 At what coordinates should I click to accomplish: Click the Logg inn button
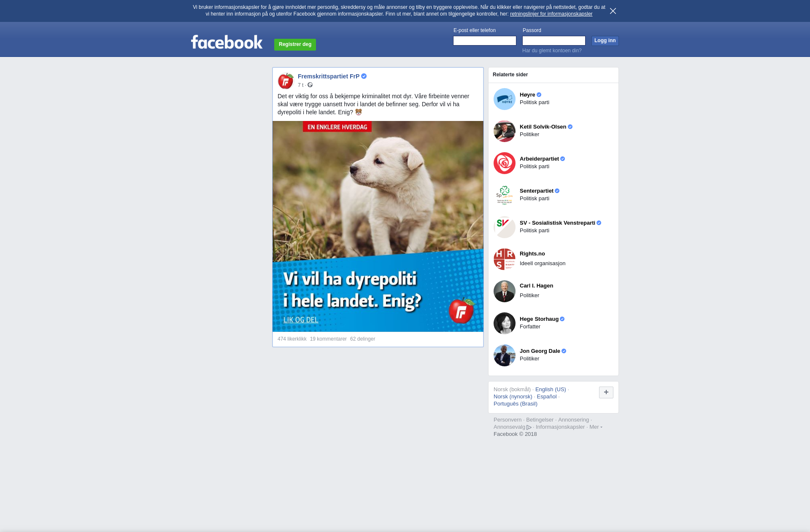point(605,40)
